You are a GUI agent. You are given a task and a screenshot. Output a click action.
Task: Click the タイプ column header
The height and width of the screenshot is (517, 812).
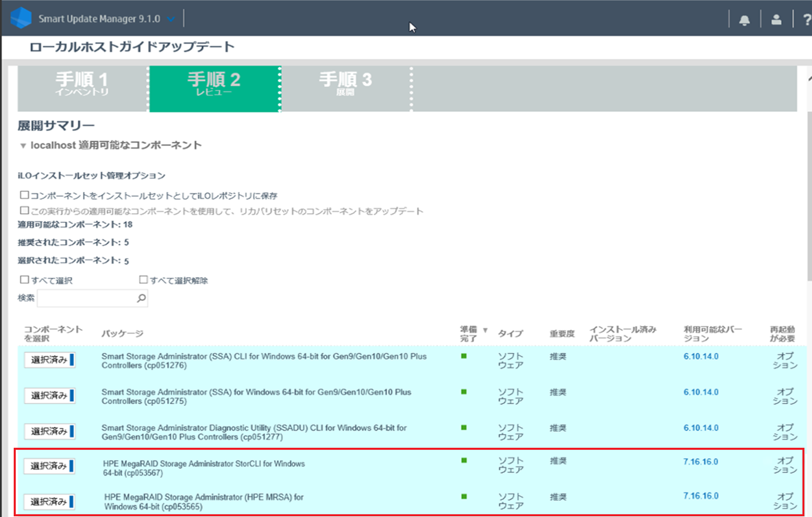pos(510,334)
